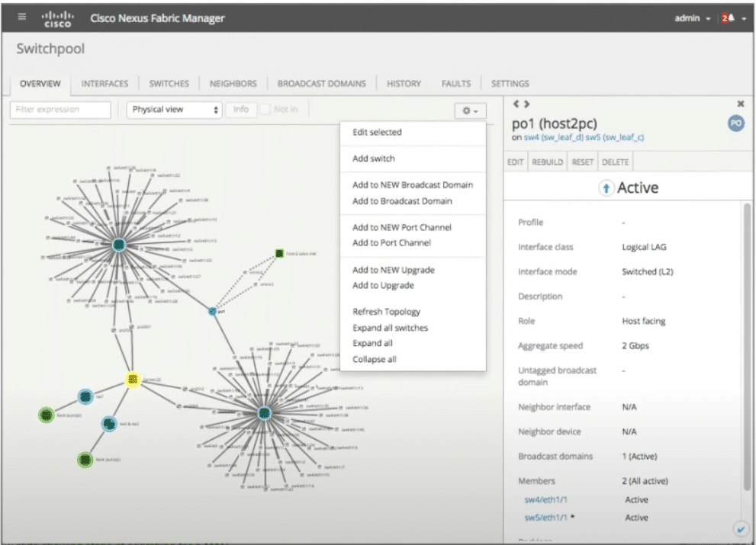Select the blue node labeled sw3 & sw2
Screen dimensions: 756x545
coord(109,424)
